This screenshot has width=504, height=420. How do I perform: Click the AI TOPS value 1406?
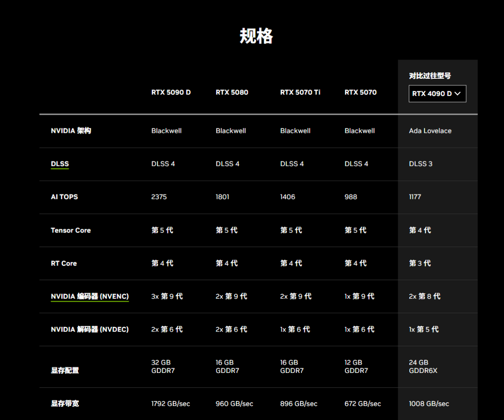pos(287,197)
